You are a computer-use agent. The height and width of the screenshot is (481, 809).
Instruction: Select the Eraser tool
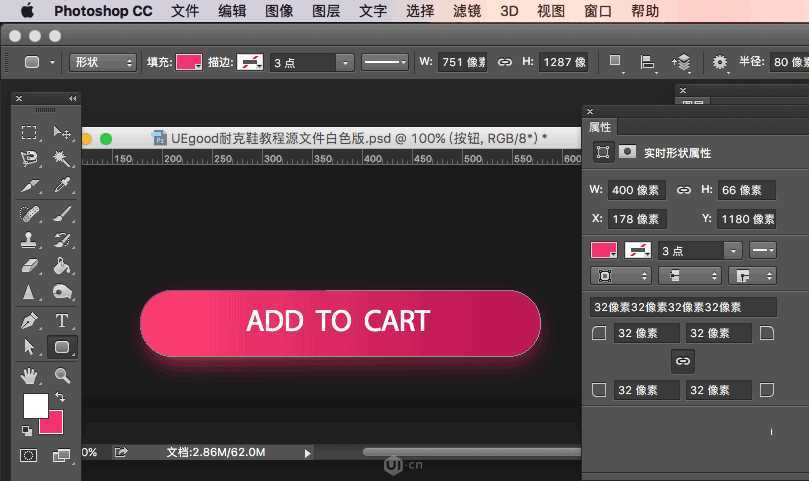coord(30,266)
